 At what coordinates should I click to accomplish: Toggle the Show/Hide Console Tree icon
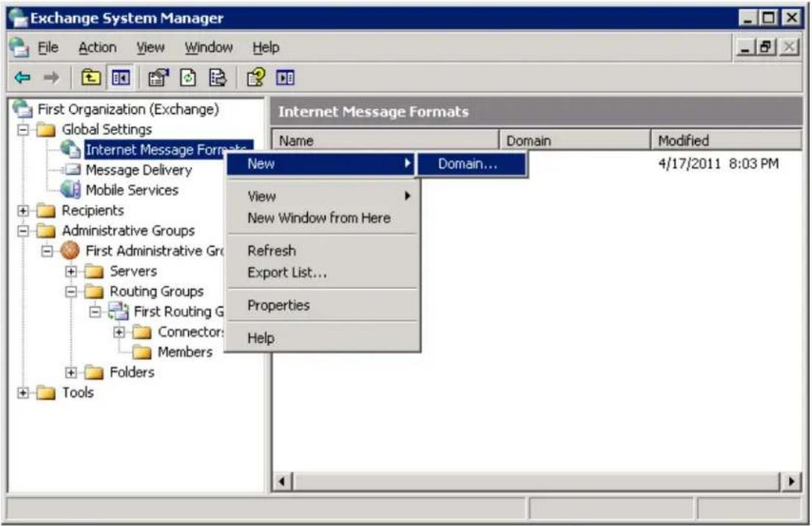tap(121, 78)
